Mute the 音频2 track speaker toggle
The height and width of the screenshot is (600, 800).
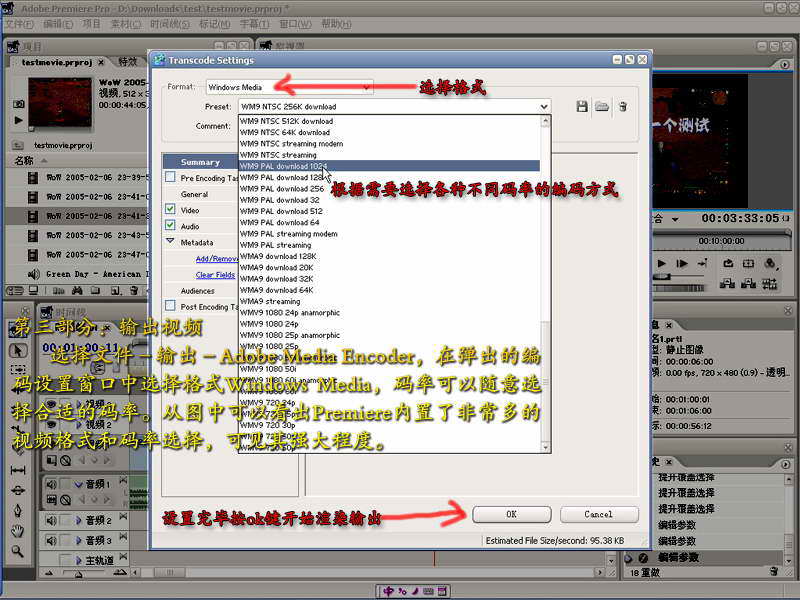[x=51, y=520]
